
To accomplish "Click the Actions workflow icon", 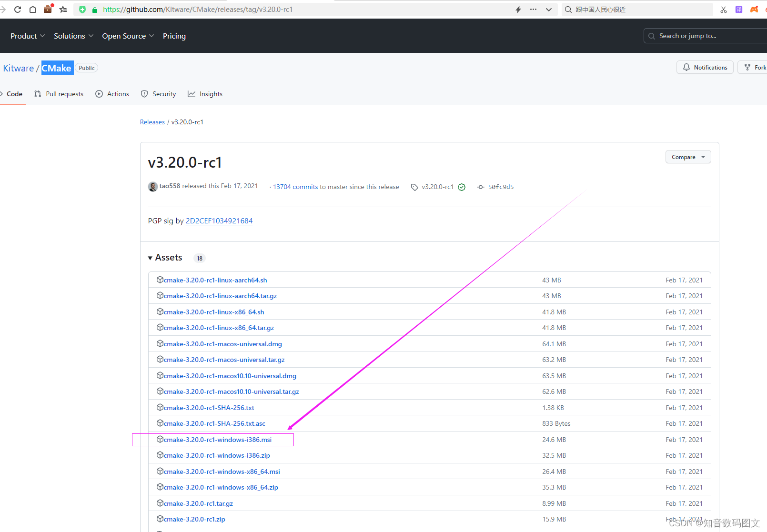I will pos(99,94).
